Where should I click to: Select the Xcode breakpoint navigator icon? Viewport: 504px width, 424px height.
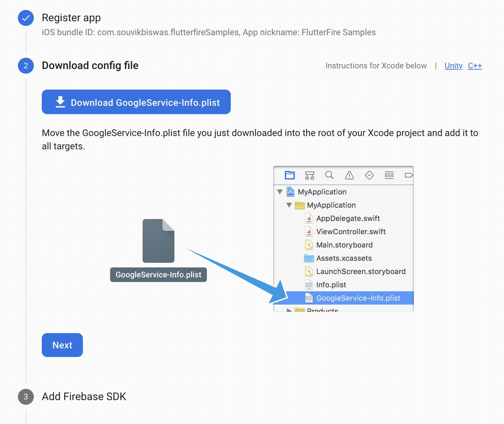409,175
